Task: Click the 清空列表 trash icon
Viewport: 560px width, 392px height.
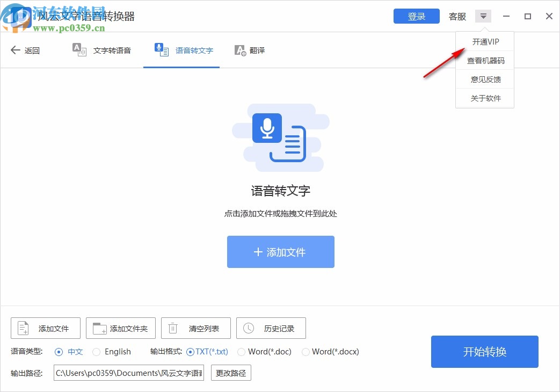Action: (x=172, y=328)
